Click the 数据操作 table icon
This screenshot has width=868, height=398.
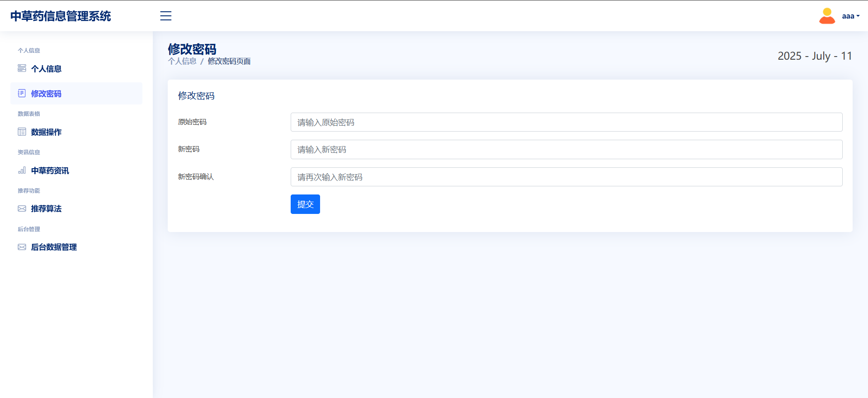[22, 132]
